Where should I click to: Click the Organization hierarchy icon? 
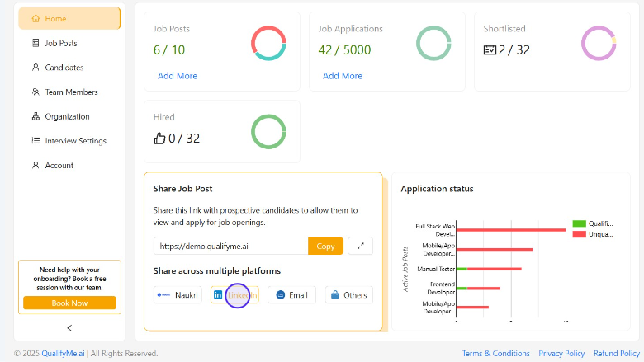(35, 116)
